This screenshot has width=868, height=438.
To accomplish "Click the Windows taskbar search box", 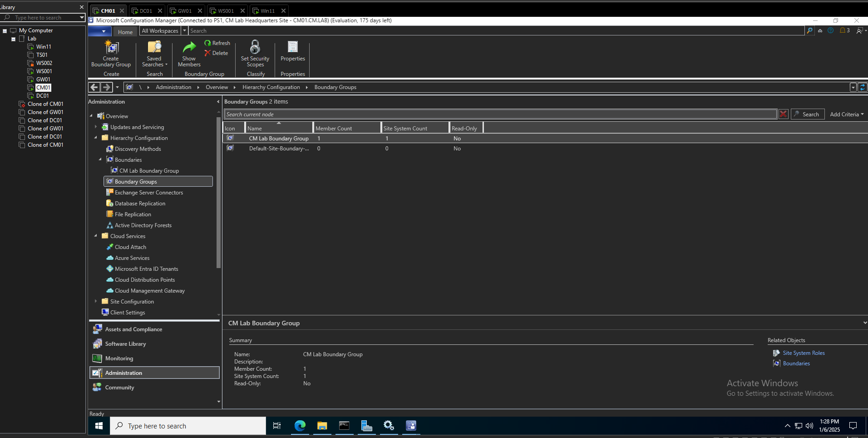I will 188,426.
